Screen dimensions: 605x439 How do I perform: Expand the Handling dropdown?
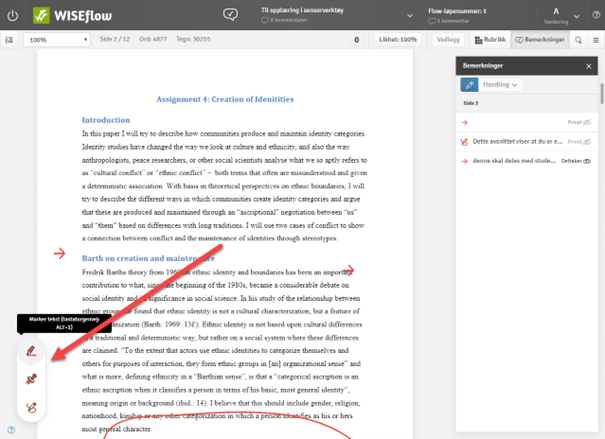tap(500, 85)
